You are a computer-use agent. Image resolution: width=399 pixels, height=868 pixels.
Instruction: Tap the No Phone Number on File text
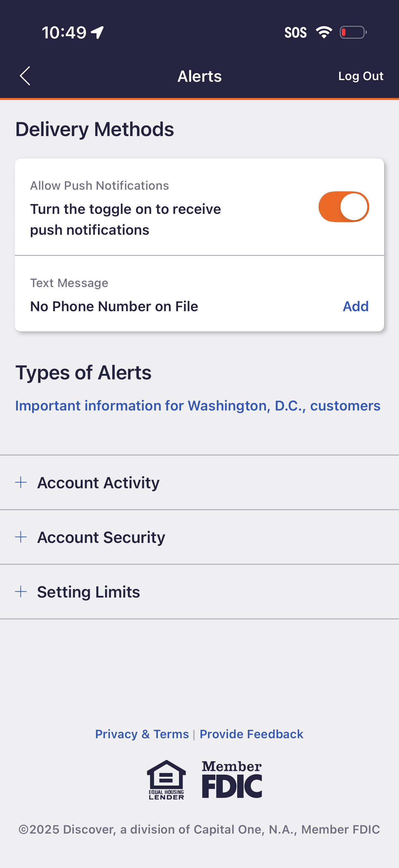pos(114,306)
